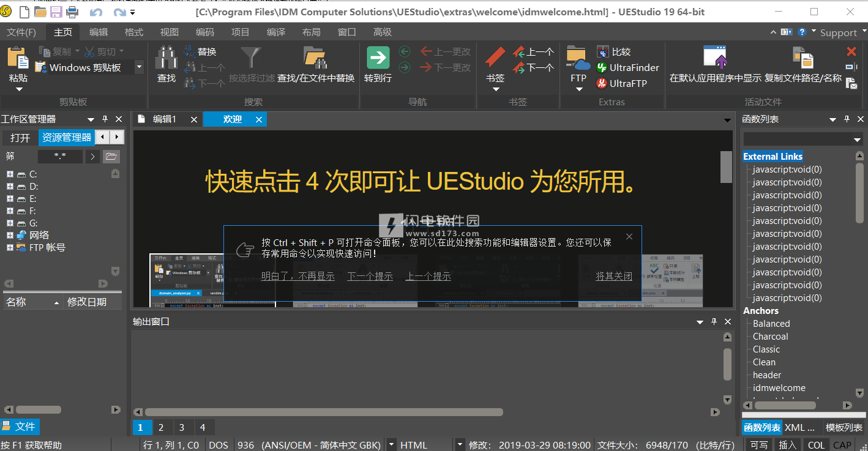
Task: Click the Go to Line green arrow
Action: pos(378,58)
